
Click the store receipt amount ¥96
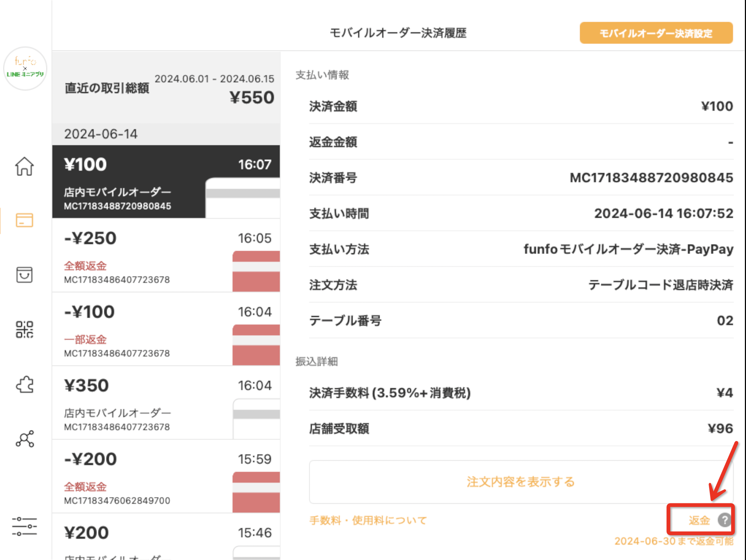point(720,428)
